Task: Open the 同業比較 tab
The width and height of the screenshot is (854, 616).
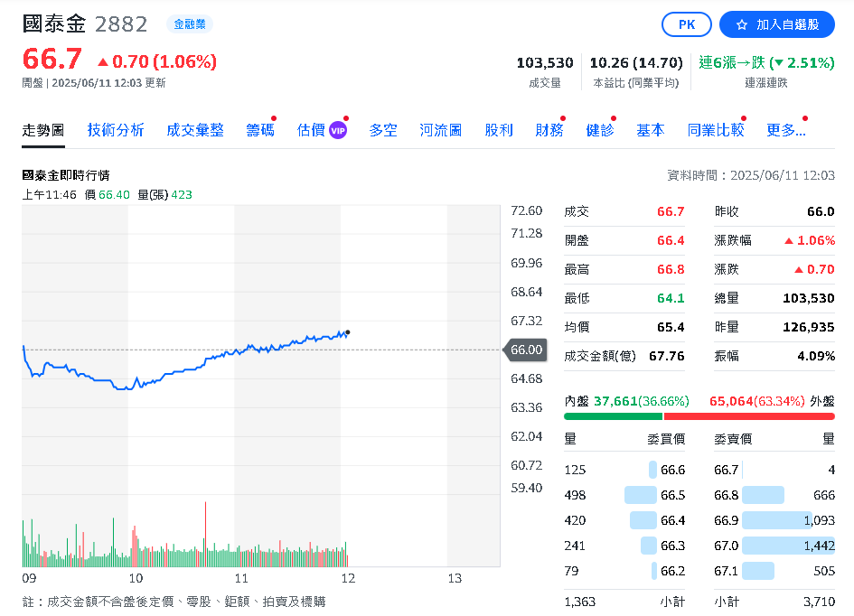Action: [716, 130]
